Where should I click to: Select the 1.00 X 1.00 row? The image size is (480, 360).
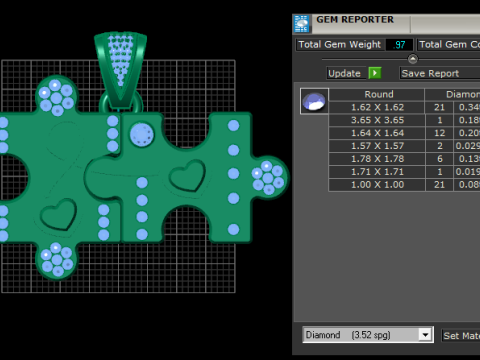[404, 185]
